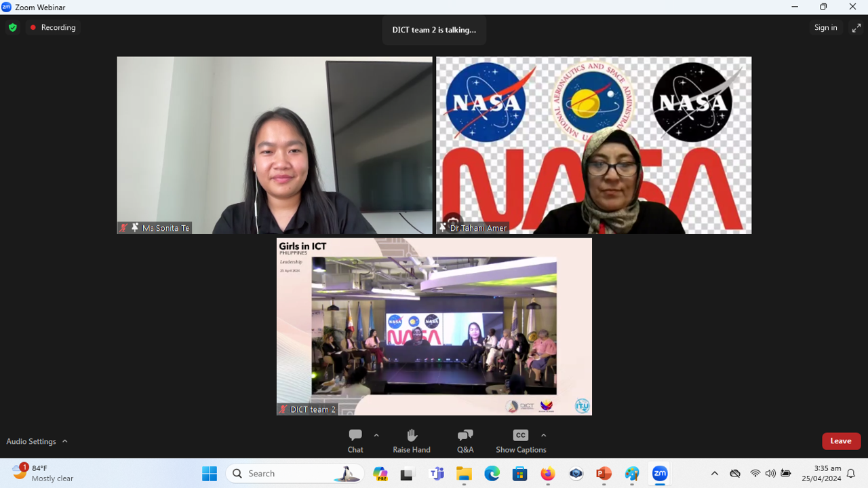Screen dimensions: 868x488
Task: Click Sign in at top right
Action: click(x=825, y=28)
